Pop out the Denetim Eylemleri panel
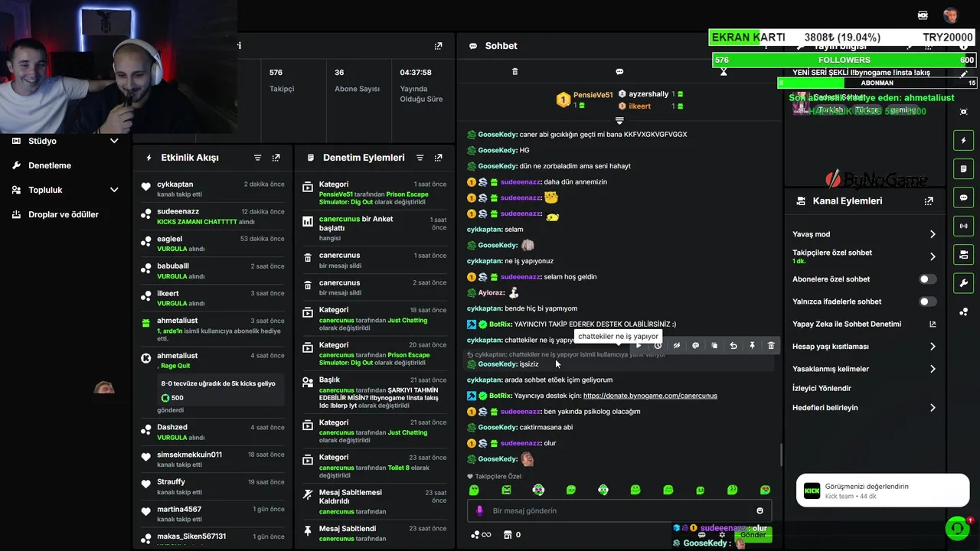 (438, 158)
